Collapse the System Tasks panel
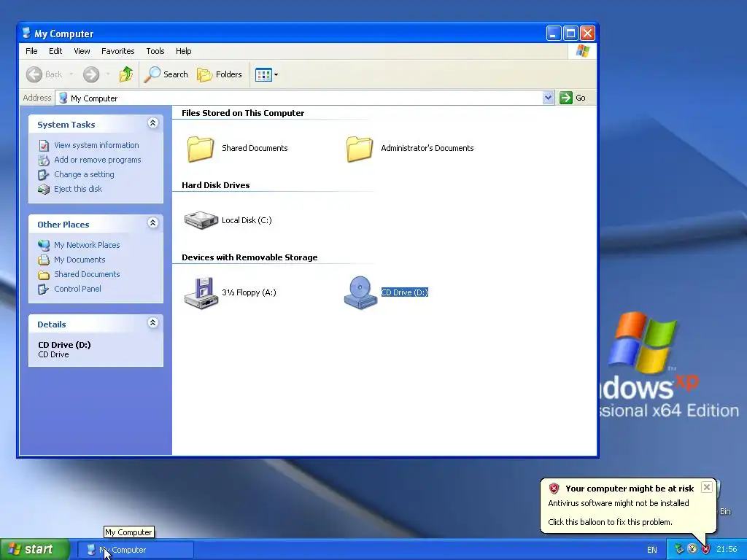 (x=152, y=123)
